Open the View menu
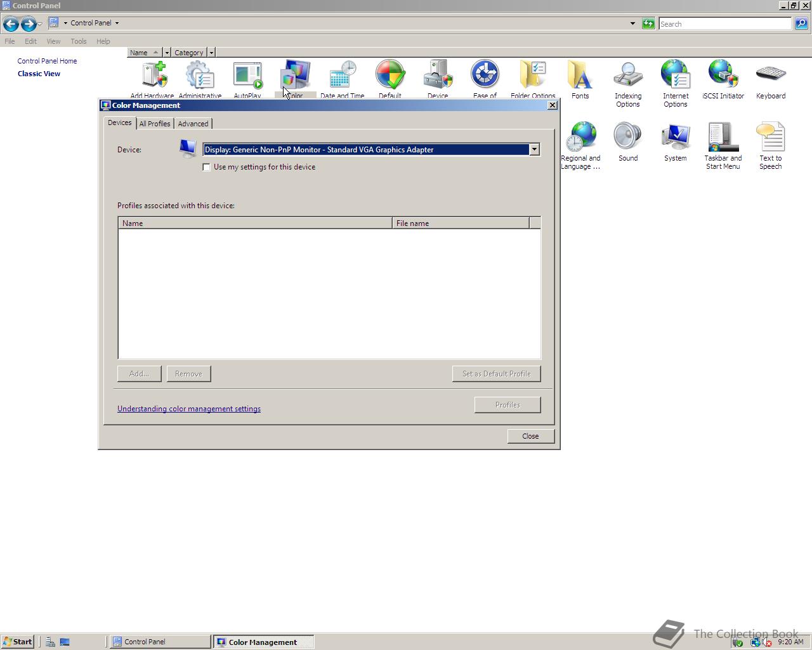This screenshot has height=650, width=812. tap(53, 41)
